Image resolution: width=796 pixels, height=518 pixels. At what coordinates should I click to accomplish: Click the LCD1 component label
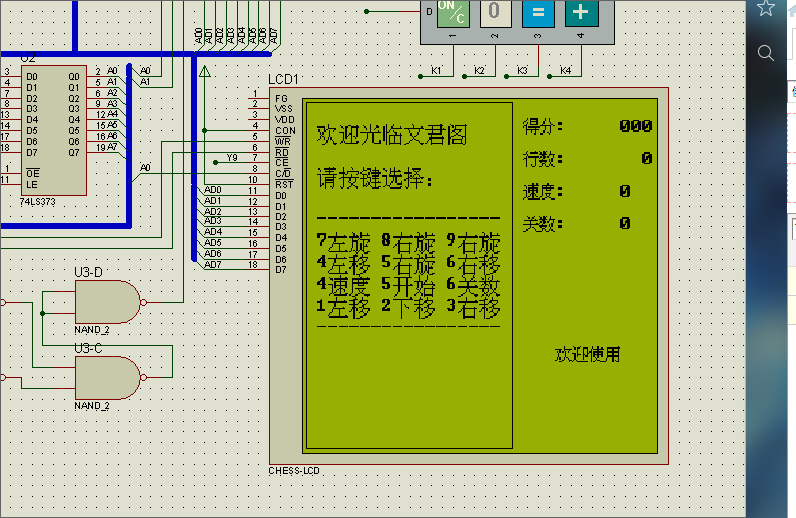click(283, 79)
